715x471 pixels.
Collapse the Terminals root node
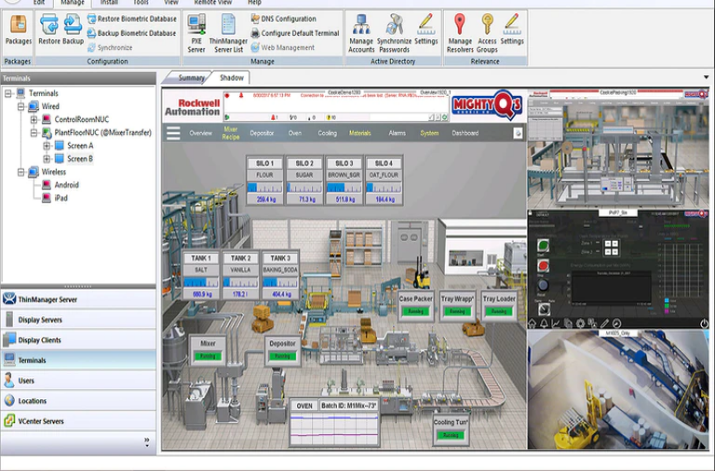[x=8, y=93]
